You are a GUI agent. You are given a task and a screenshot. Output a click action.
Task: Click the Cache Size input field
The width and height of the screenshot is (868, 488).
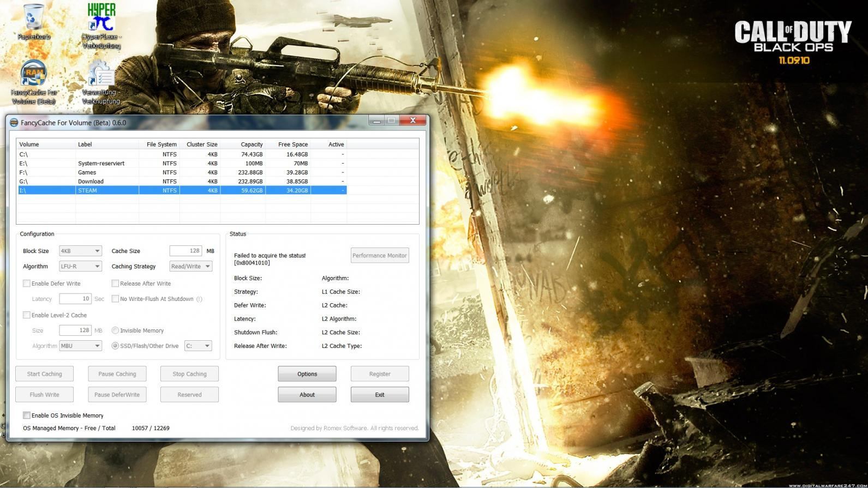click(x=185, y=251)
